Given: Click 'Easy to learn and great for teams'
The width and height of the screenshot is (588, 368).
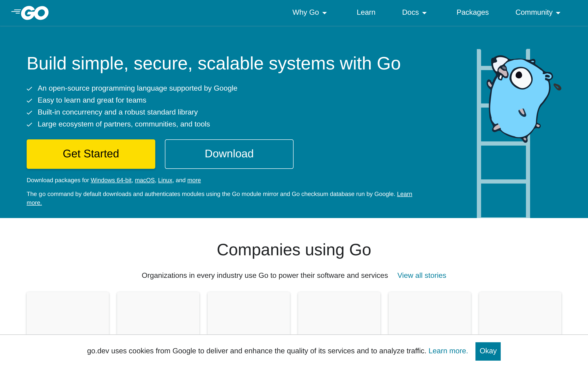Looking at the screenshot, I should pyautogui.click(x=92, y=100).
